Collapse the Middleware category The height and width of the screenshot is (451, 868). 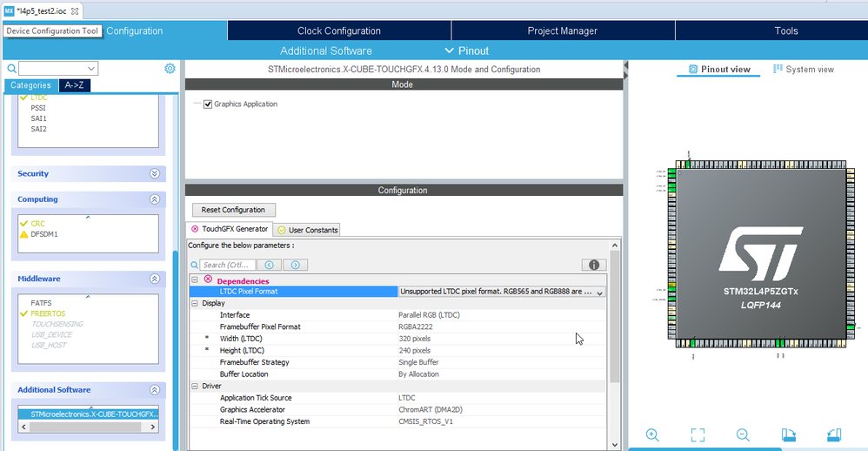155,279
